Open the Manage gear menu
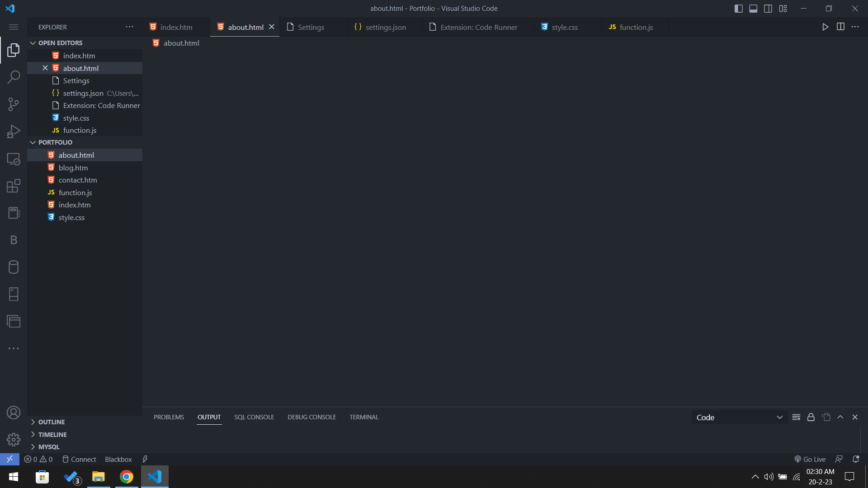 14,439
